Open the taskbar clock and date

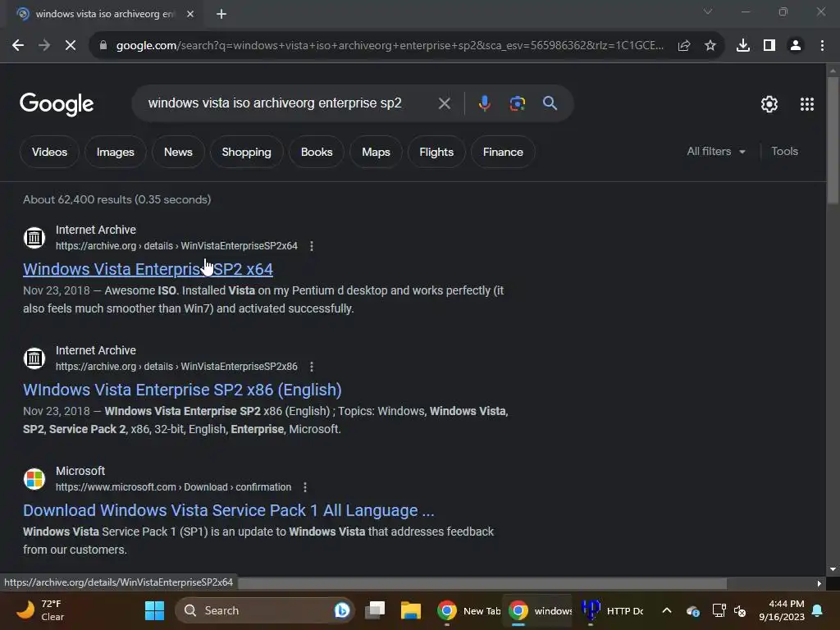point(782,610)
